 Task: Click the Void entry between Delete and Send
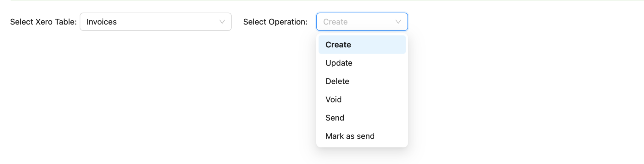pyautogui.click(x=362, y=99)
